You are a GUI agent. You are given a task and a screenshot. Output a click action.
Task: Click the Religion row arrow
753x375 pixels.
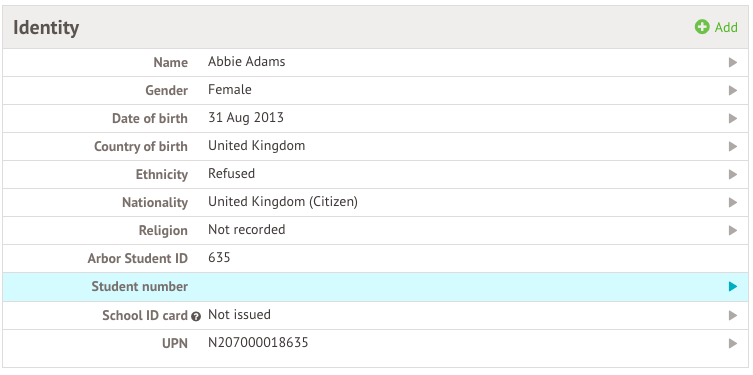tap(732, 230)
